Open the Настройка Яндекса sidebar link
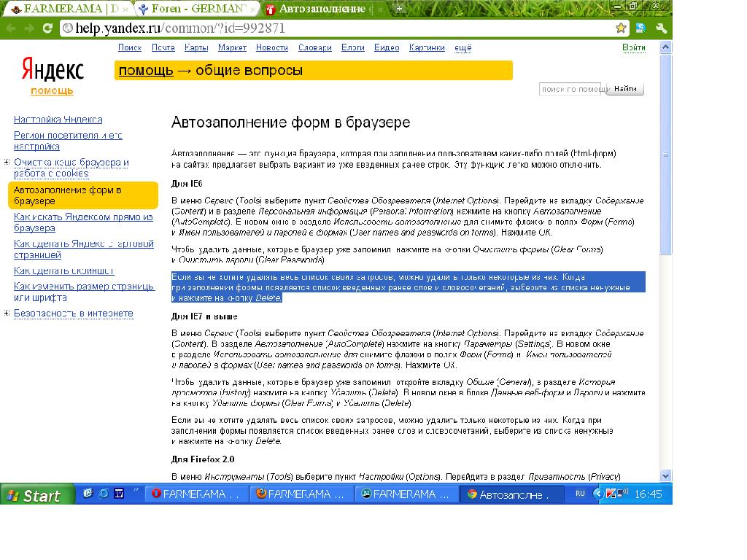747x560 pixels. click(58, 120)
